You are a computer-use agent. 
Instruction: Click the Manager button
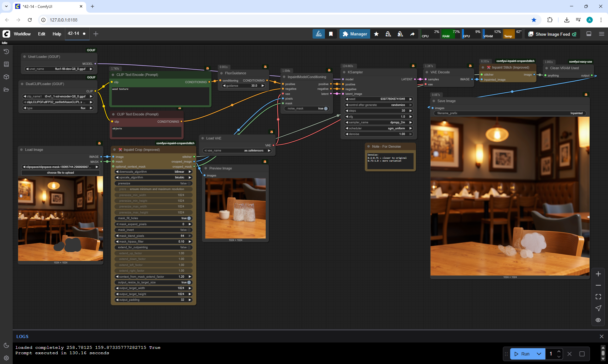(355, 34)
